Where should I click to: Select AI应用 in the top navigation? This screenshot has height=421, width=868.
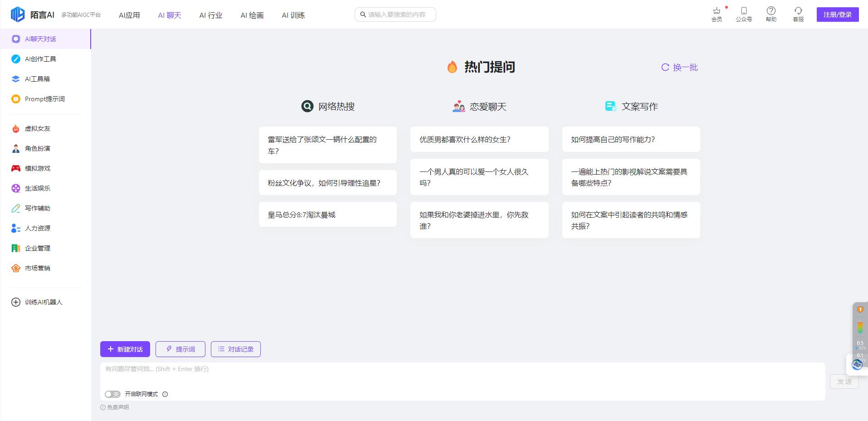[129, 15]
